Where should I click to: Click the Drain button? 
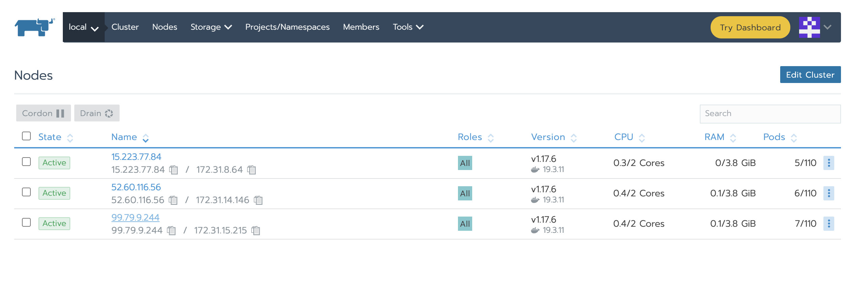pos(97,113)
